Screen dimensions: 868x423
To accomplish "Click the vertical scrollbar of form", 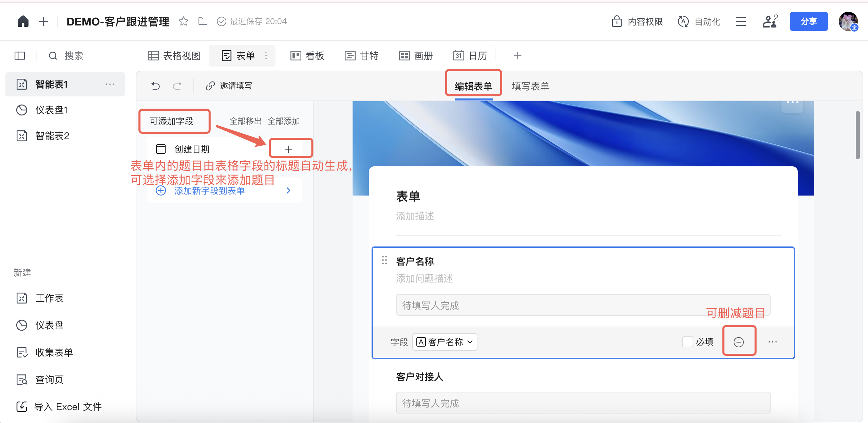I will [857, 136].
